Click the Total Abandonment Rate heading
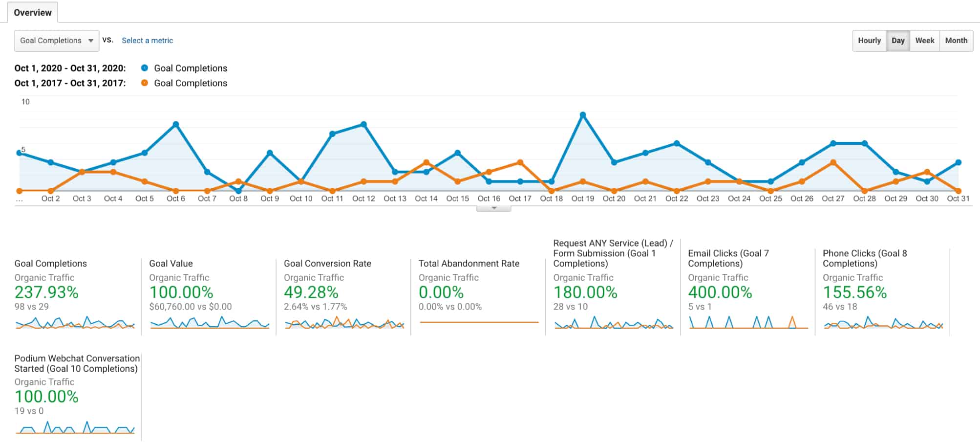The height and width of the screenshot is (447, 980). pyautogui.click(x=469, y=263)
